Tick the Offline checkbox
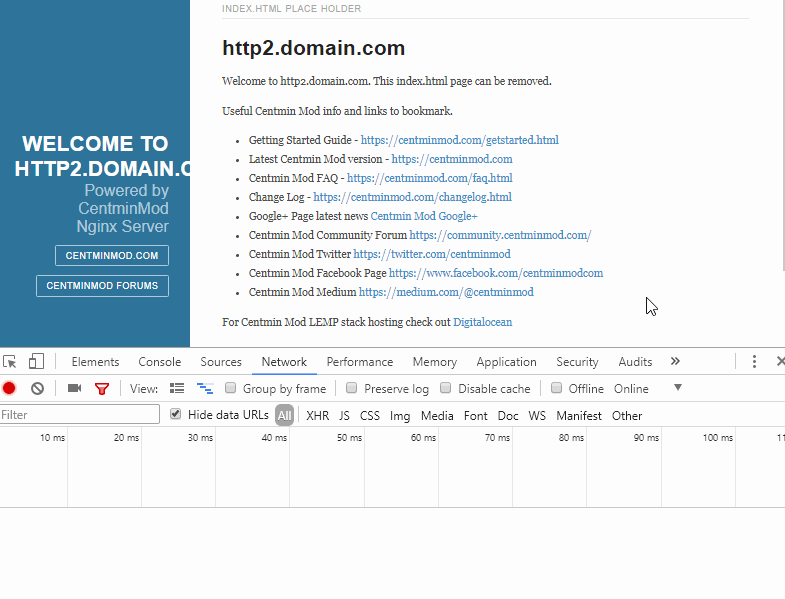This screenshot has width=785, height=599. tap(556, 388)
